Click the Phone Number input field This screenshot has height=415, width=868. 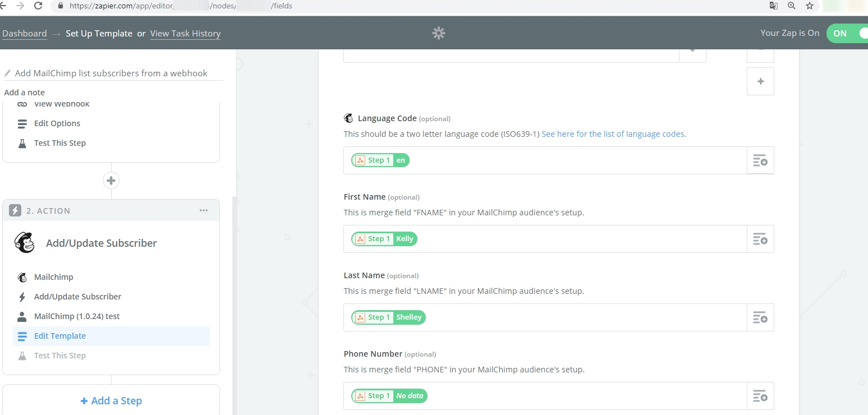[x=545, y=396]
